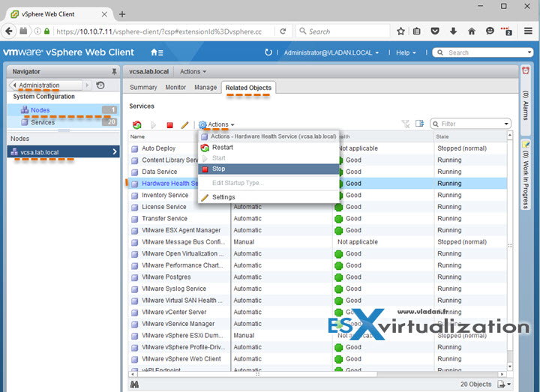Click the Work In Progress note icon
The width and height of the screenshot is (540, 392).
pos(526,144)
